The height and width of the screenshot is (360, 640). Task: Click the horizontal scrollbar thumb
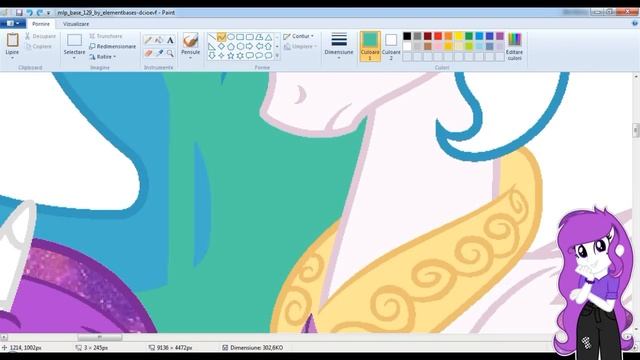pyautogui.click(x=100, y=338)
